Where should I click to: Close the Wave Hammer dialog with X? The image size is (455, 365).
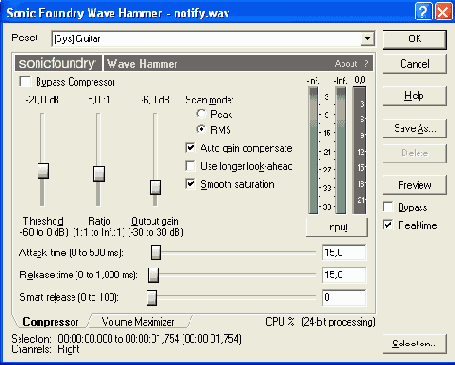click(443, 12)
